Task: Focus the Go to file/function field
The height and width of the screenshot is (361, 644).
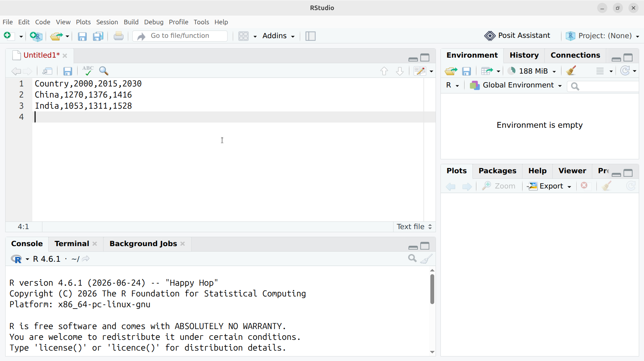Action: pos(180,36)
